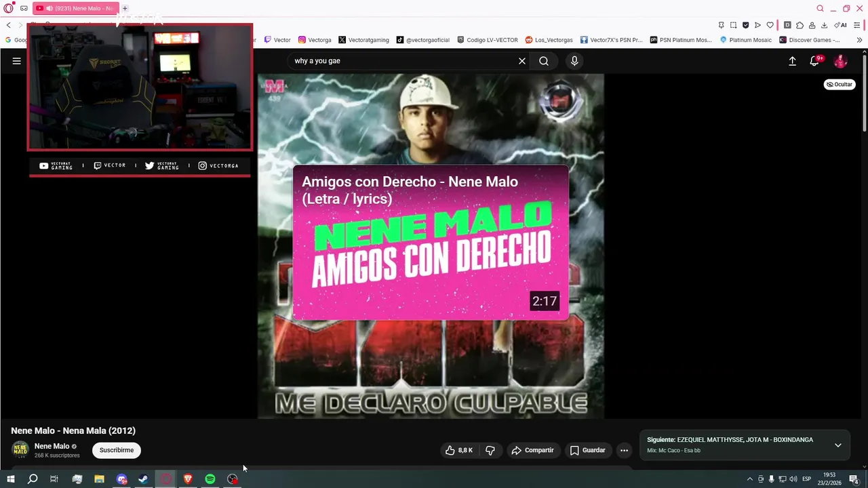Go back with browser back arrow
The width and height of the screenshot is (868, 488).
tap(8, 25)
